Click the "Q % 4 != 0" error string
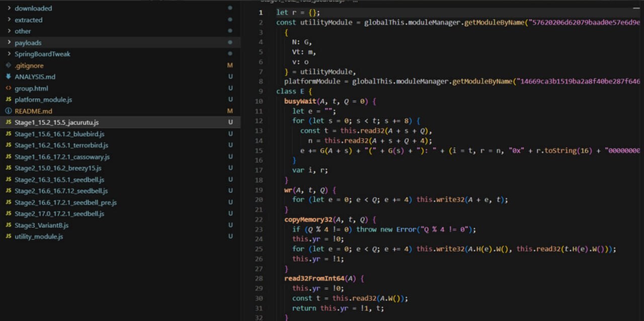 pos(444,229)
